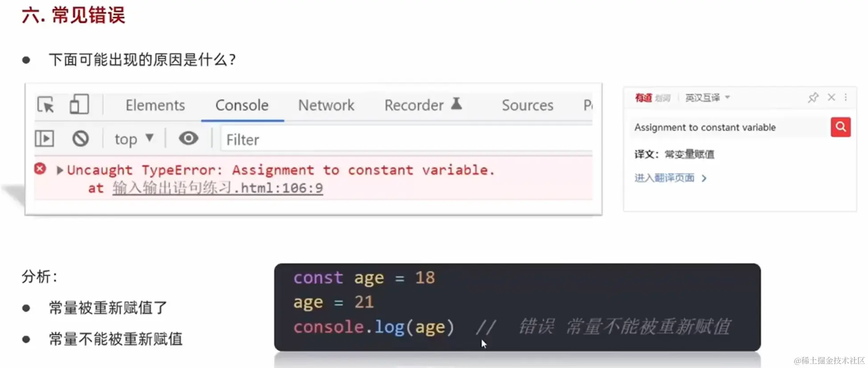Image resolution: width=868 pixels, height=368 pixels.
Task: Click the console Filter input field
Action: tap(406, 139)
